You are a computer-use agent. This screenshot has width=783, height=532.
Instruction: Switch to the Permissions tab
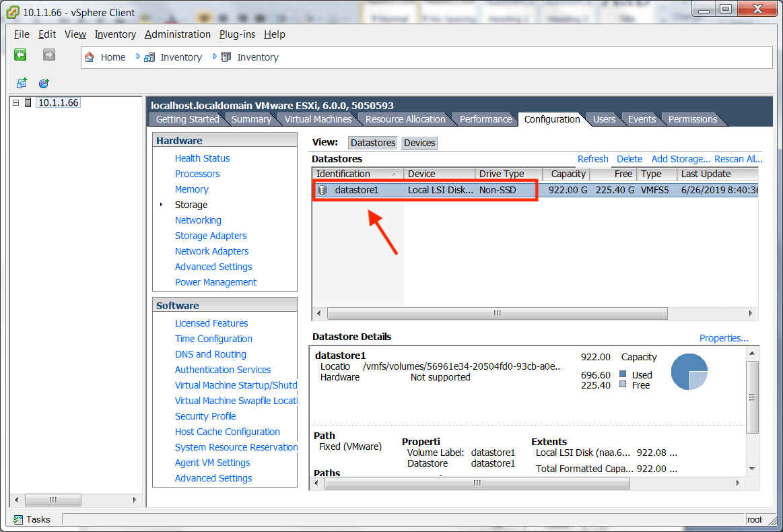click(x=693, y=119)
